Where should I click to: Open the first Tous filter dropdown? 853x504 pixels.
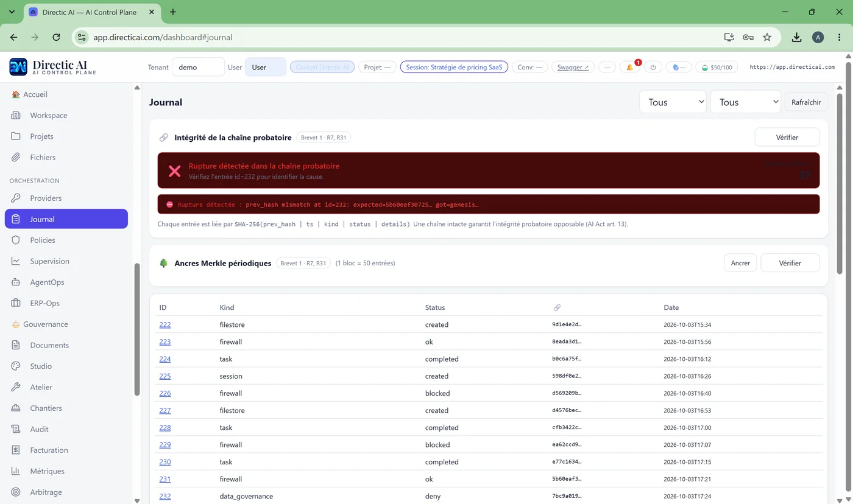coord(673,102)
